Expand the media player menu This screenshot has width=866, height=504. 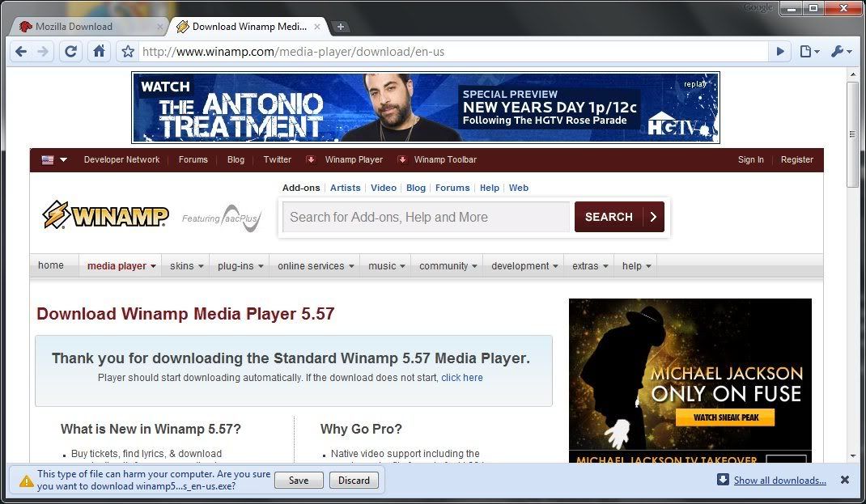point(121,266)
